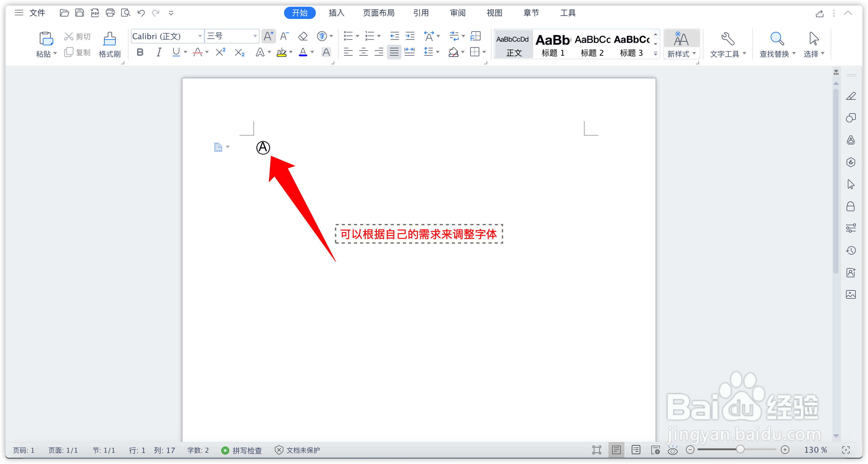The width and height of the screenshot is (868, 464).
Task: Toggle bold formatting
Action: tap(140, 52)
